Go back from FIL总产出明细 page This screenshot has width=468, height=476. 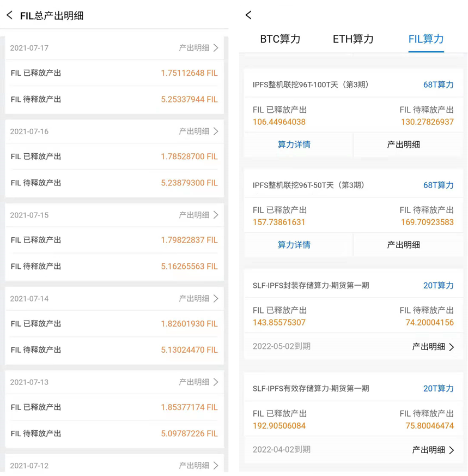click(x=10, y=16)
